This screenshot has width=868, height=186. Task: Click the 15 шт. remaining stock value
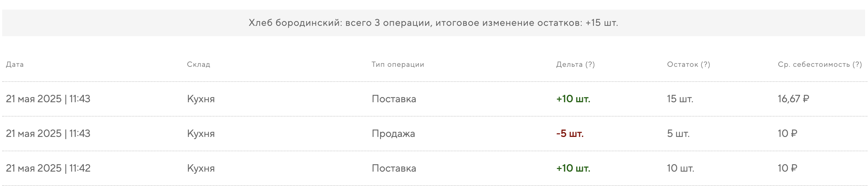[x=680, y=99]
